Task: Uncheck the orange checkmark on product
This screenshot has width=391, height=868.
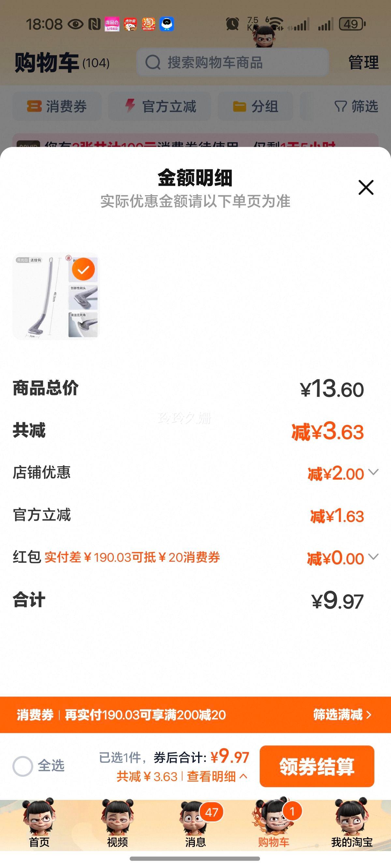Action: coord(83,269)
